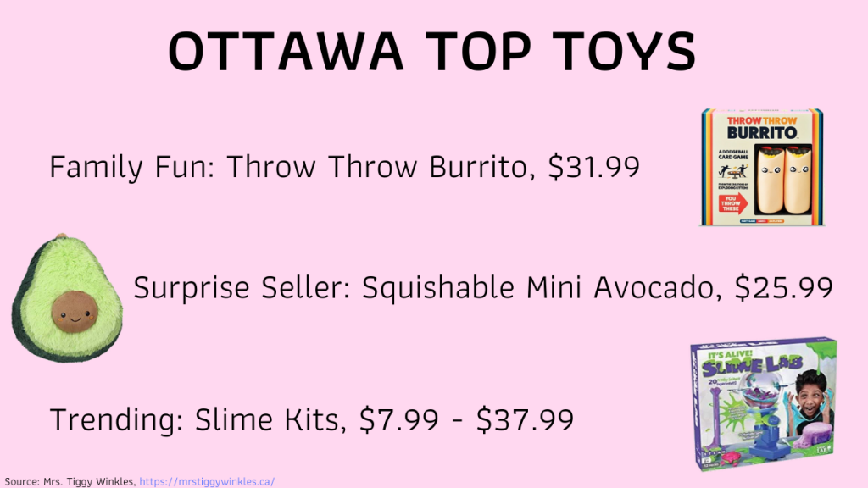Click the $31.99 burrito price
The height and width of the screenshot is (488, 868).
[x=593, y=167]
